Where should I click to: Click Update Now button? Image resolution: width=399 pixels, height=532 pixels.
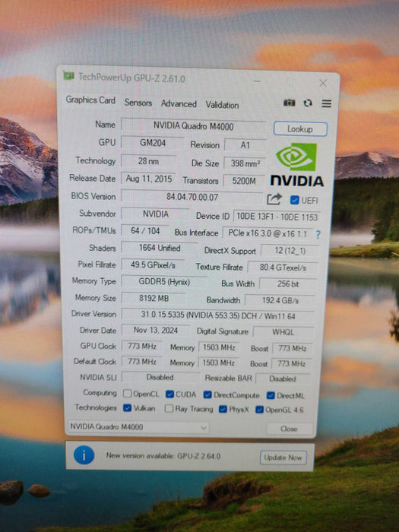[283, 458]
